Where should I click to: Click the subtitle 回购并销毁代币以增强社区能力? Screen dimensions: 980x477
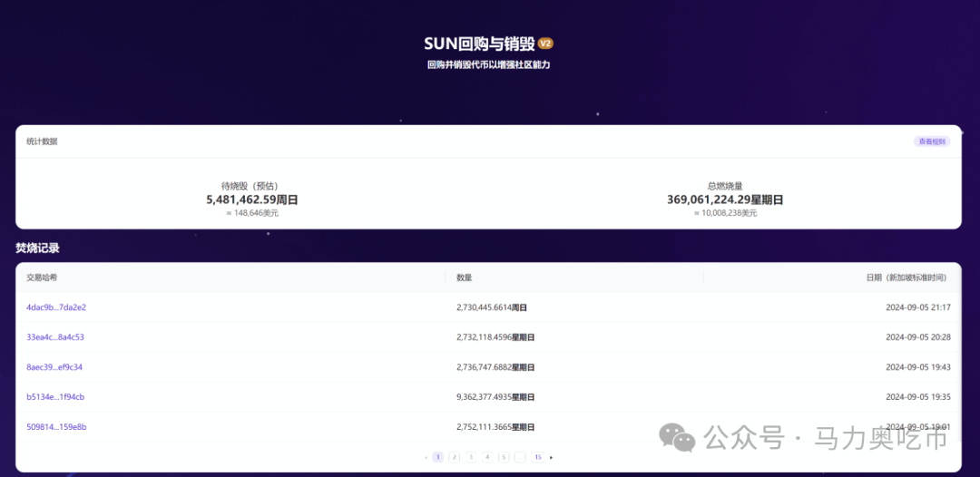(x=489, y=64)
